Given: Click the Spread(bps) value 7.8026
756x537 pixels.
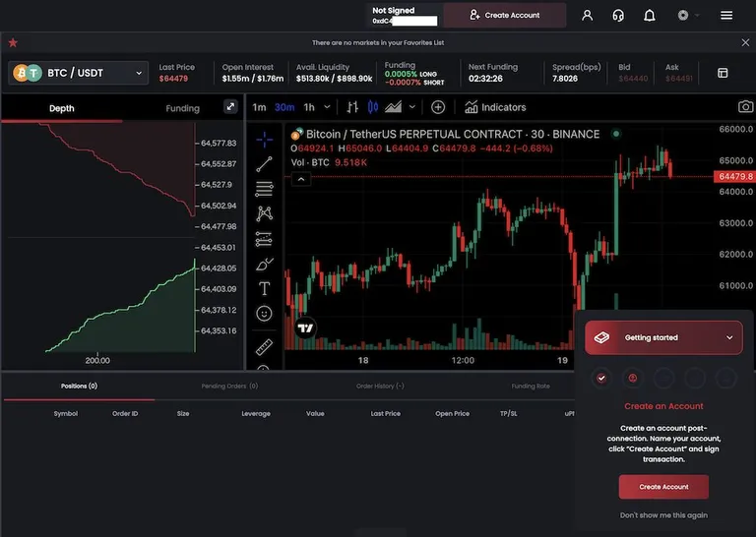Looking at the screenshot, I should point(565,79).
